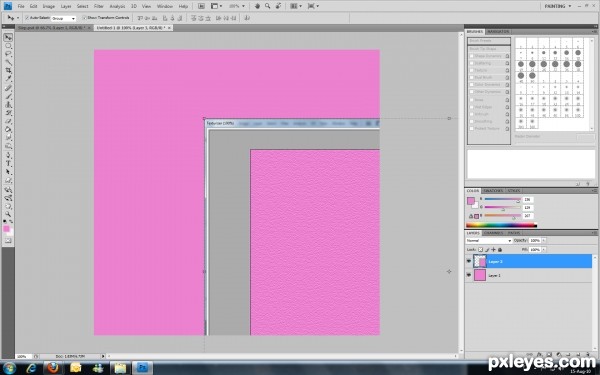This screenshot has width=600, height=375.
Task: Select the Crop tool
Action: coord(8,71)
